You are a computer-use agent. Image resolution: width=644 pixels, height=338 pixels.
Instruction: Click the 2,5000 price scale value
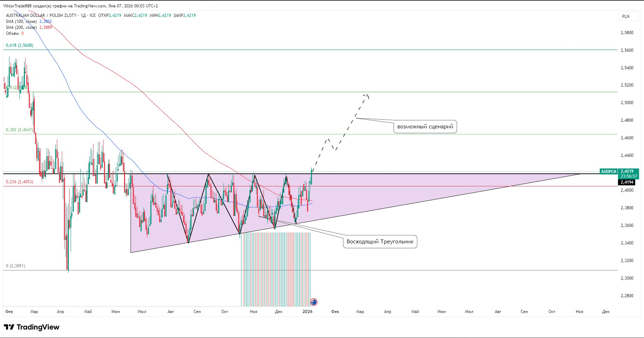(x=627, y=103)
